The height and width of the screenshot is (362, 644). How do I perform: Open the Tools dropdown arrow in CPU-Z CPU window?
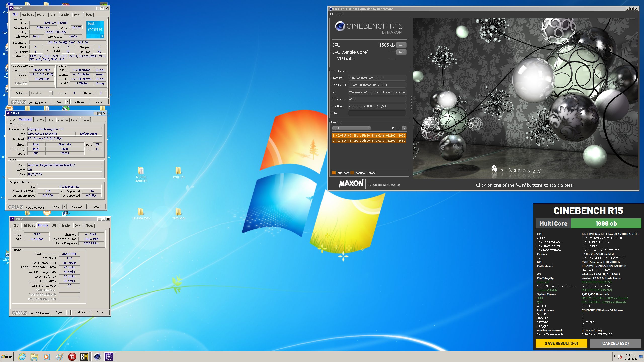point(67,102)
